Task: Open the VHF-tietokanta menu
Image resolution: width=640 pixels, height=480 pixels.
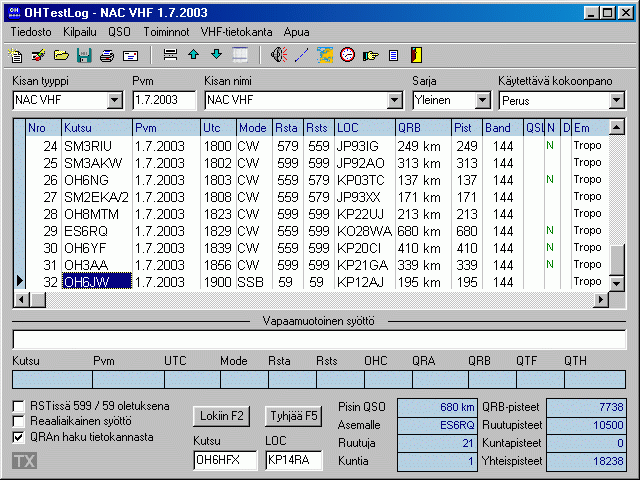Action: [x=237, y=32]
